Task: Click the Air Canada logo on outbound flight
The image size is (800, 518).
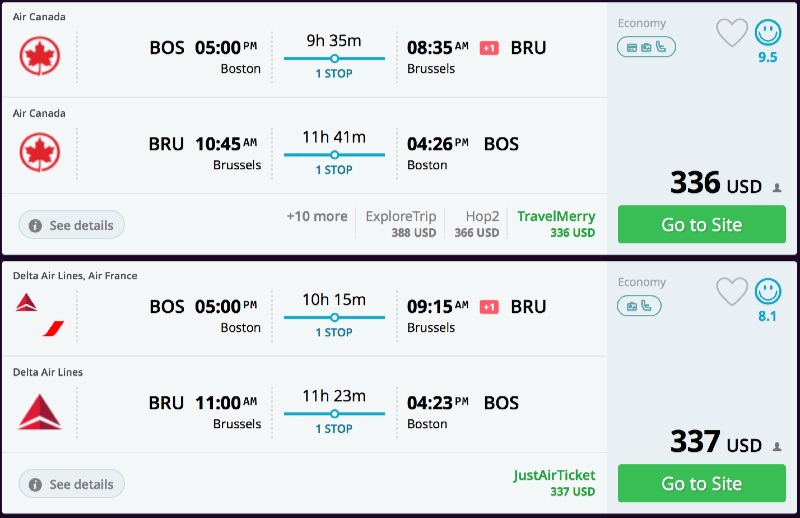Action: (x=40, y=56)
